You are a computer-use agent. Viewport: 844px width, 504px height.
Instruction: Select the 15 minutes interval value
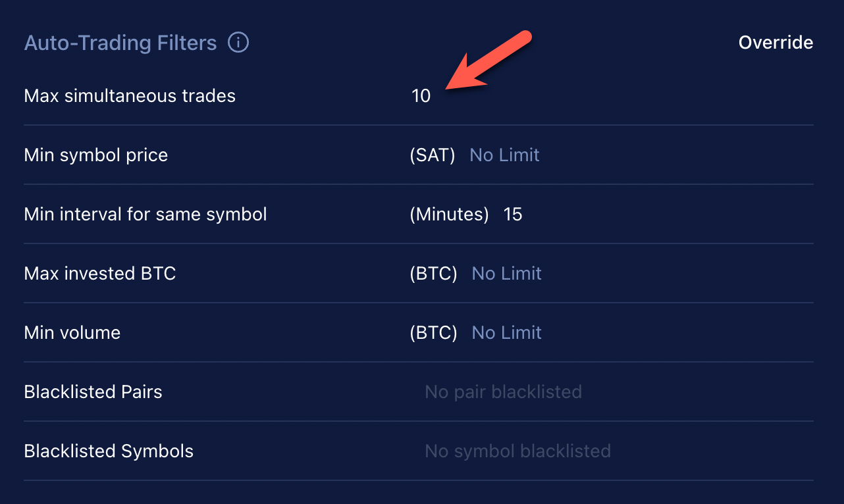coord(513,214)
